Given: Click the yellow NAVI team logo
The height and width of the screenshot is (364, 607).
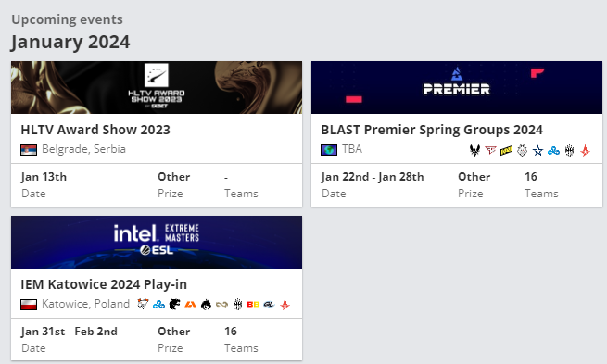Looking at the screenshot, I should (x=506, y=150).
